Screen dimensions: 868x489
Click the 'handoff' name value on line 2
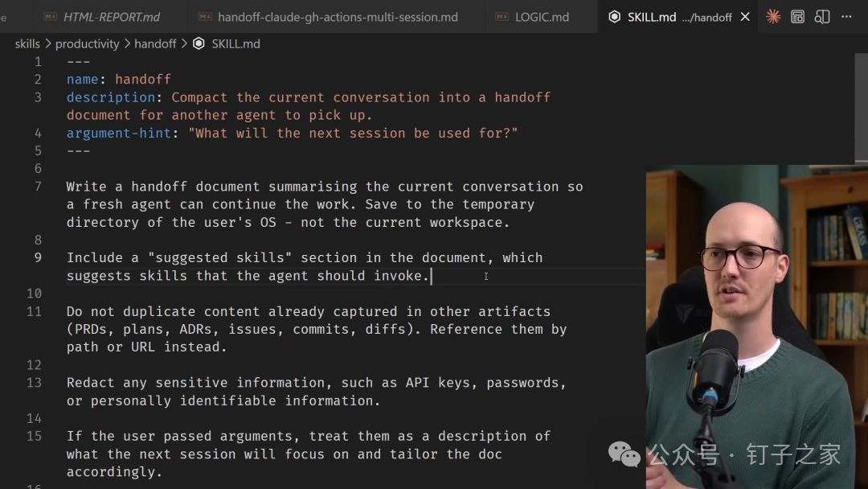coord(143,79)
